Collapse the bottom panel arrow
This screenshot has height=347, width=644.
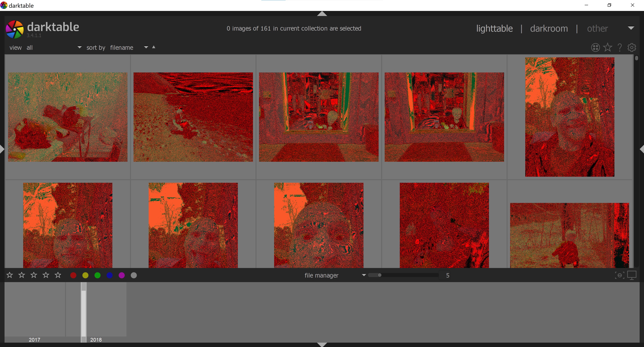coord(322,345)
